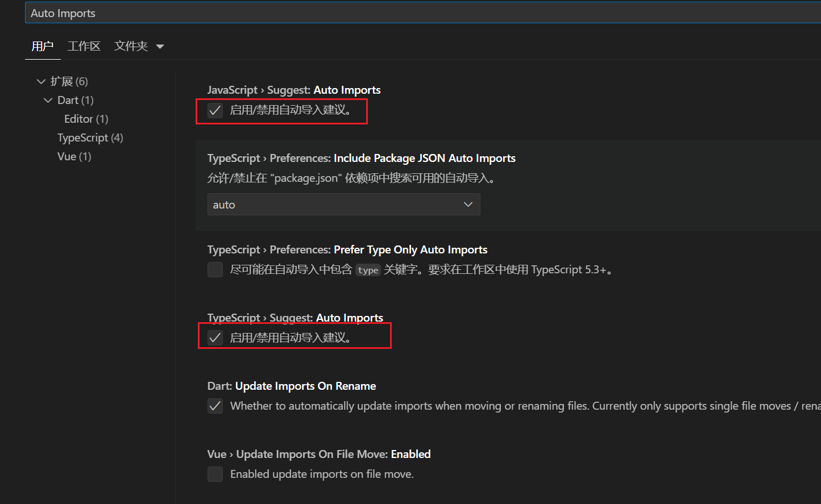Select Editor (1) in the settings tree
The height and width of the screenshot is (504, 821).
pos(86,119)
